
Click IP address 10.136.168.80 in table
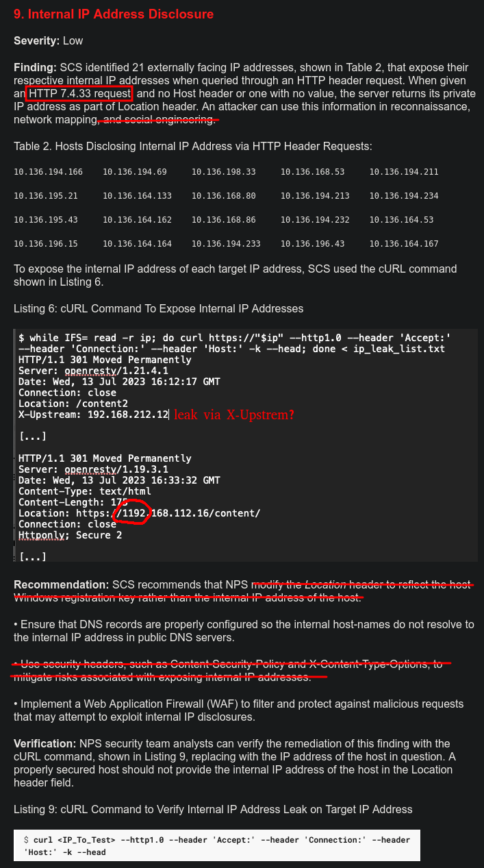(x=223, y=196)
